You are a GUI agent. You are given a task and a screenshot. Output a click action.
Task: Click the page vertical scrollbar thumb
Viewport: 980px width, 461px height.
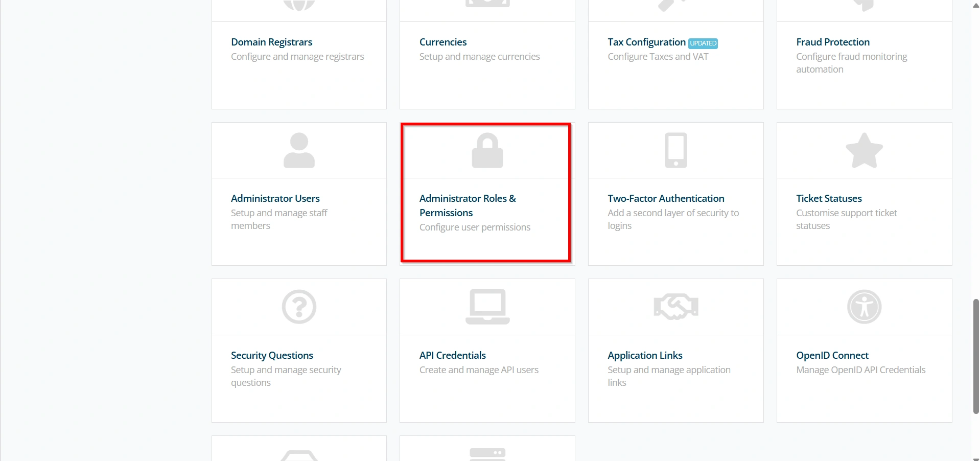point(975,356)
